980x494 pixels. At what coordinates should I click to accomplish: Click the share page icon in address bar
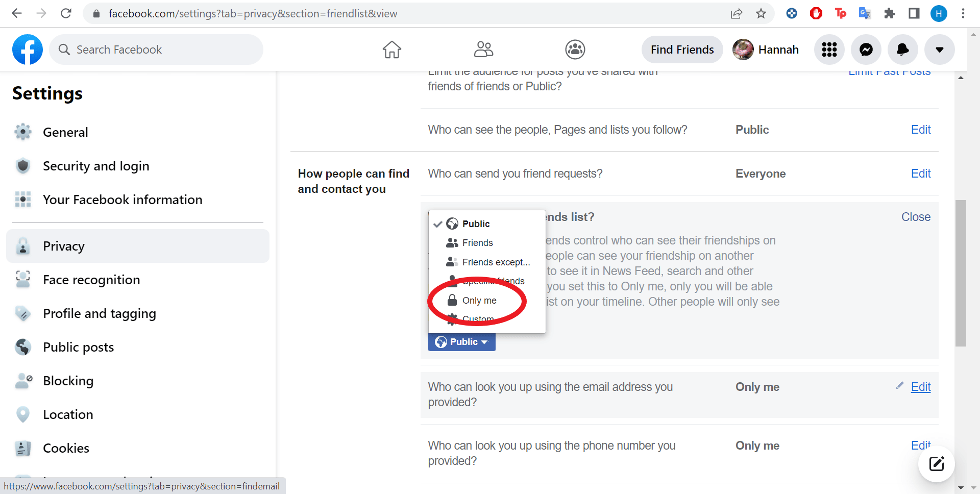736,14
